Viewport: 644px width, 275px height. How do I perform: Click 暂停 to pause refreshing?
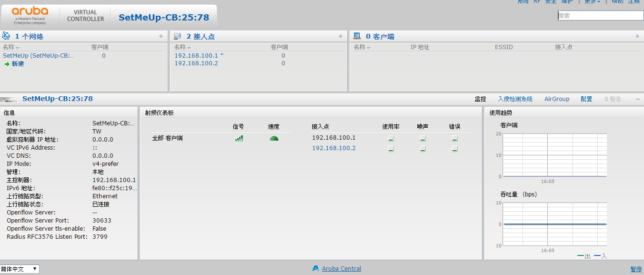pos(636,269)
